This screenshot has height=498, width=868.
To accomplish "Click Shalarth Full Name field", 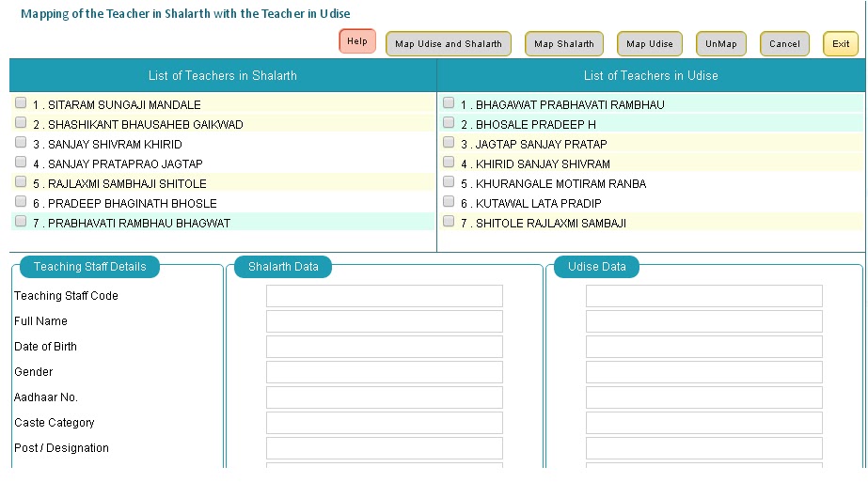I will pos(385,321).
